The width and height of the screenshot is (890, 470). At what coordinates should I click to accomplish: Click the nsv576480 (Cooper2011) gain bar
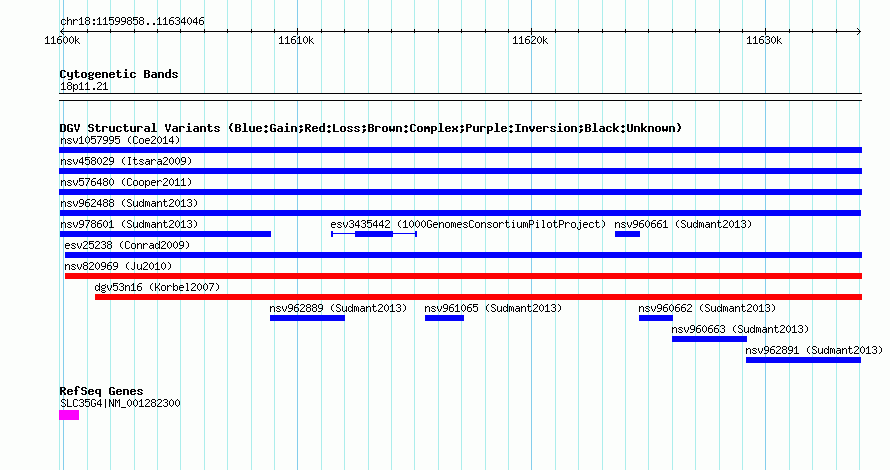pos(460,192)
